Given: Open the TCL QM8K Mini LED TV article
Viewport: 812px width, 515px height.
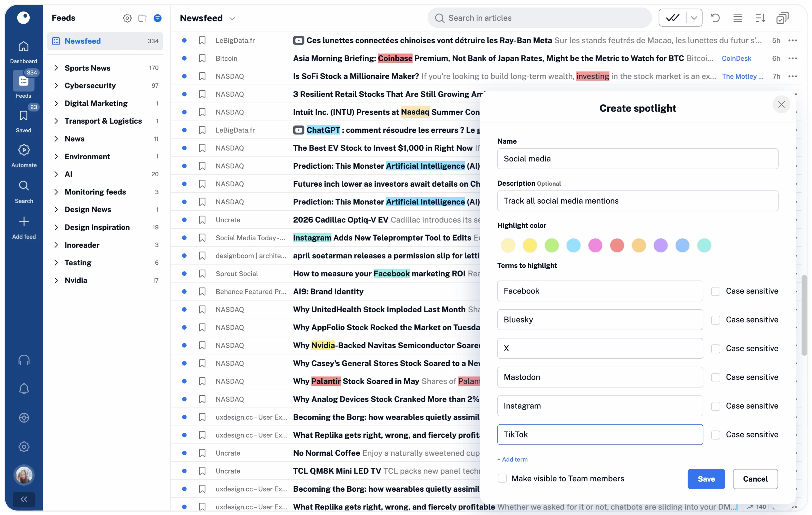Looking at the screenshot, I should pyautogui.click(x=337, y=471).
